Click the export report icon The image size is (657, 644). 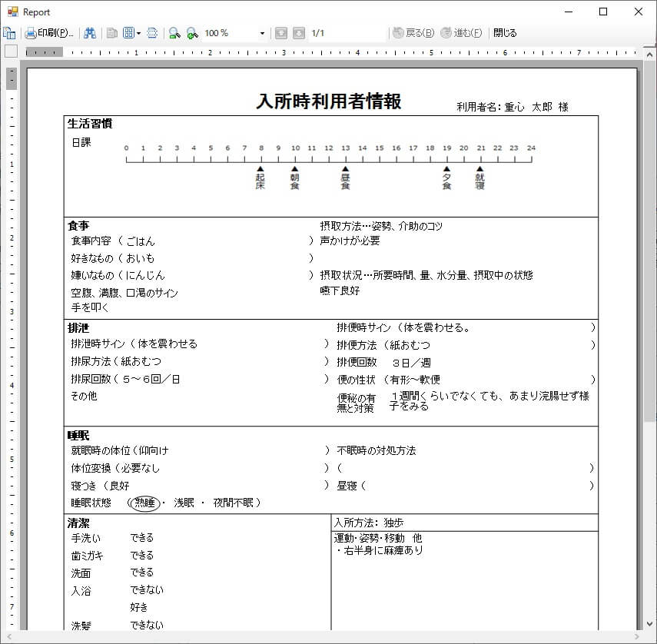10,32
